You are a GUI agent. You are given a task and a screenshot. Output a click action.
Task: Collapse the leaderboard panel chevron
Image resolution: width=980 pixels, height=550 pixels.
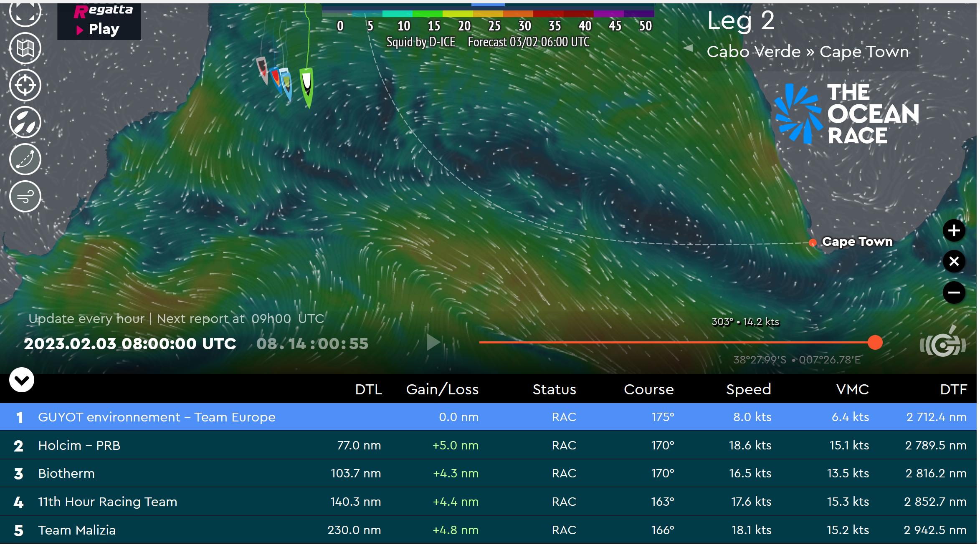click(22, 380)
